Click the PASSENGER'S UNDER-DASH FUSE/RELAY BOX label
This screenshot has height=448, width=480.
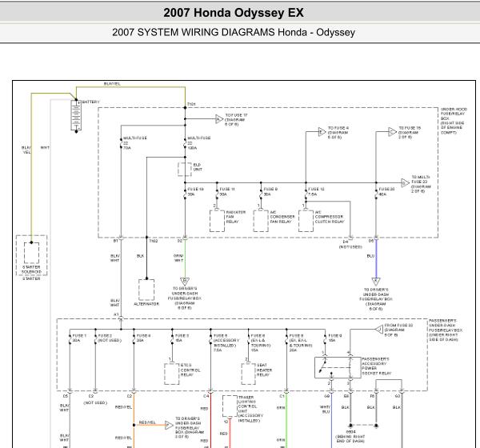click(x=446, y=330)
